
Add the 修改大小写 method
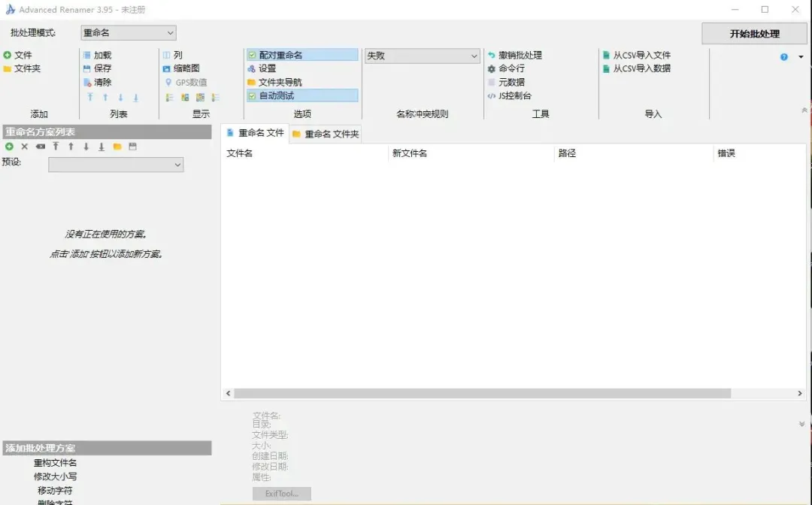(x=56, y=476)
